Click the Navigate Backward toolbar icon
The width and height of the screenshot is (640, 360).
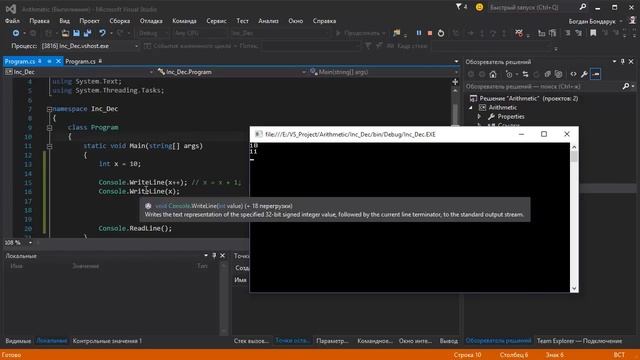pos(16,33)
